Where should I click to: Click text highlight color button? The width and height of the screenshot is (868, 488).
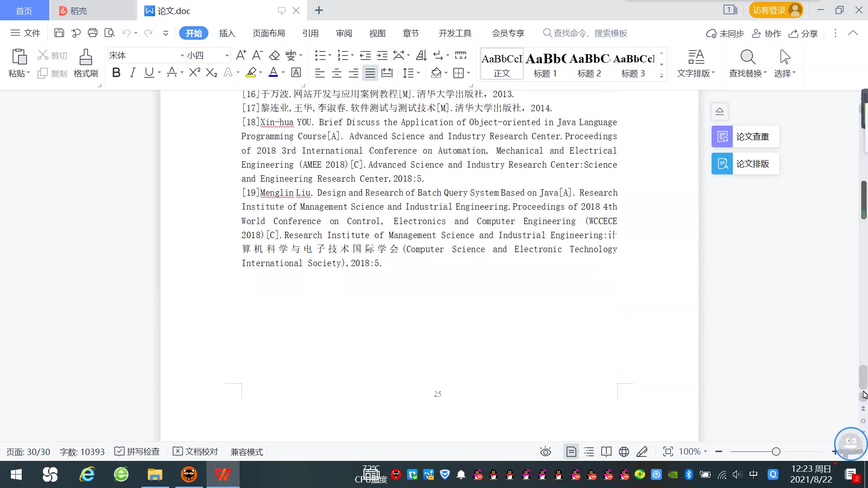pyautogui.click(x=251, y=72)
